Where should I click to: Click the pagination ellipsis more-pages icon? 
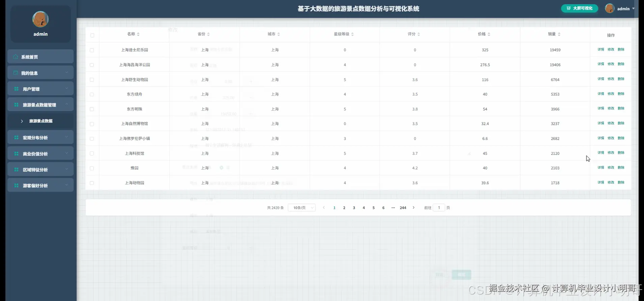[x=393, y=208]
